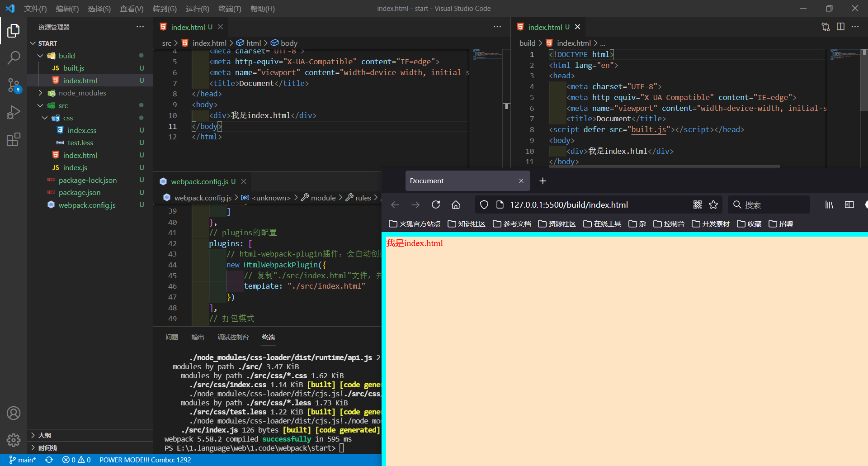Reload the page in Firefox
This screenshot has height=466, width=868.
[x=435, y=204]
